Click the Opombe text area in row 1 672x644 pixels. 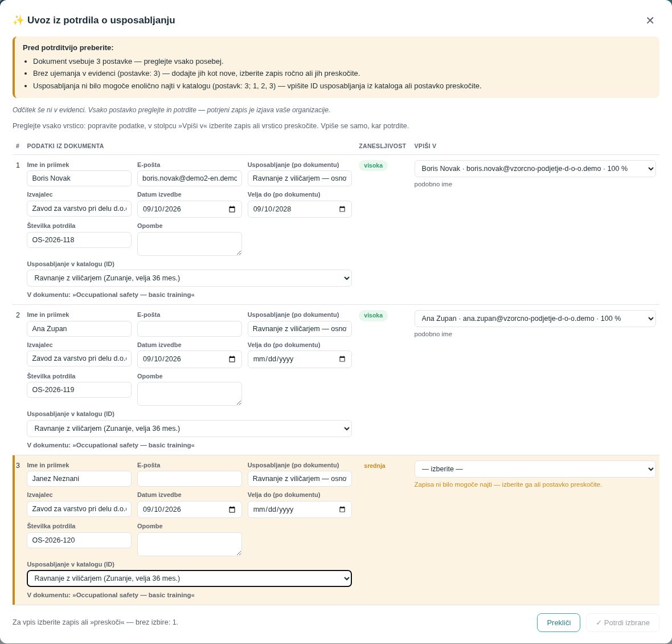(190, 244)
